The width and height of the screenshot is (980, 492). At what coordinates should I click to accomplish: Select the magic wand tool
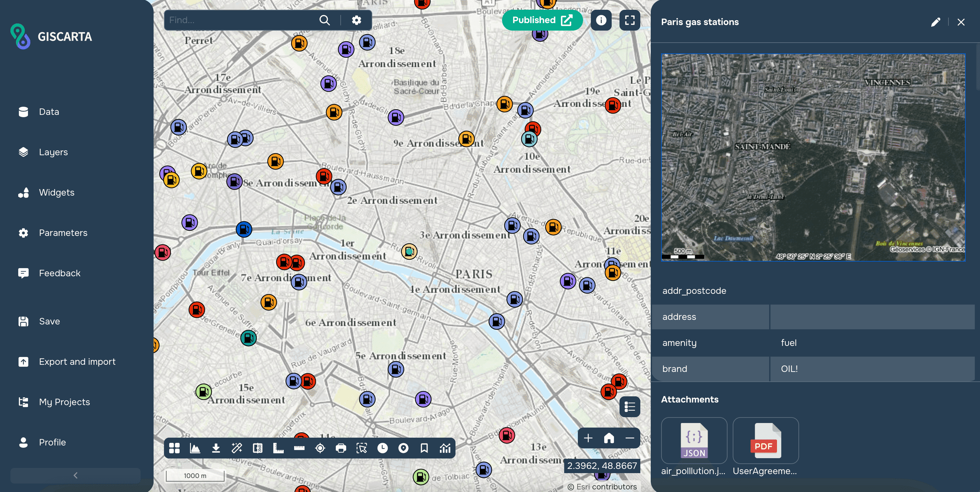click(x=237, y=448)
